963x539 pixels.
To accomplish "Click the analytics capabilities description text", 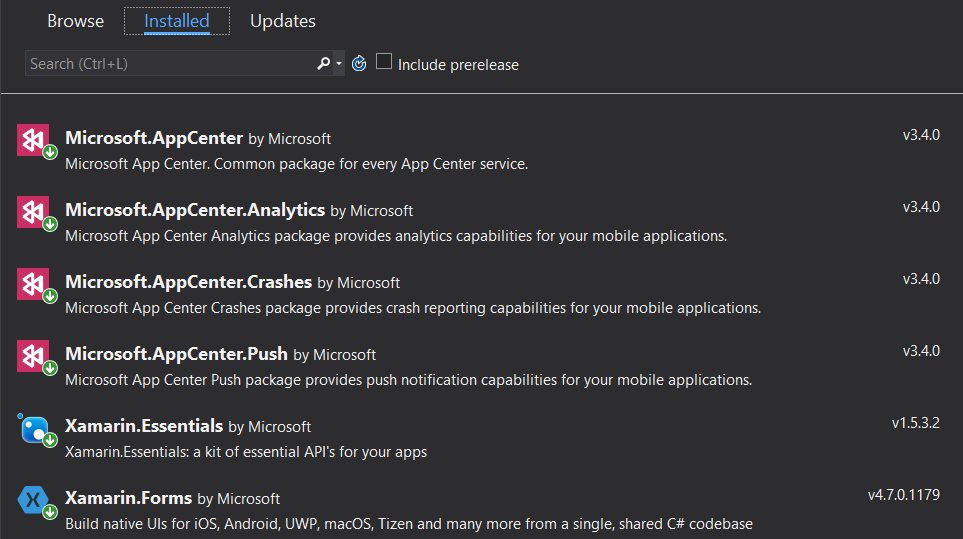I will tap(396, 236).
